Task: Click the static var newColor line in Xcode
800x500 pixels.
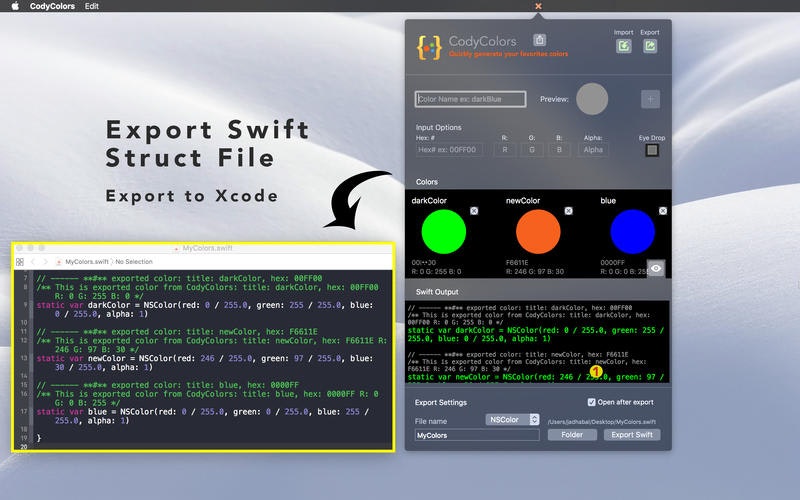Action: tap(205, 363)
